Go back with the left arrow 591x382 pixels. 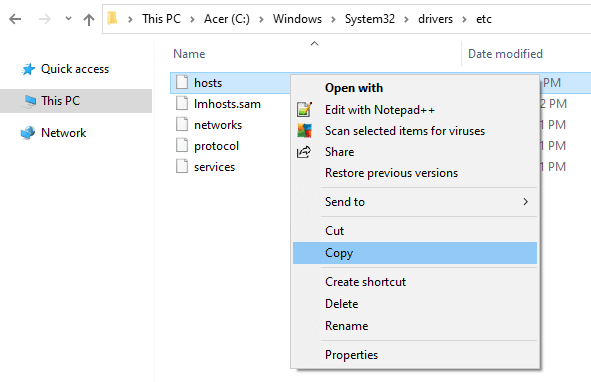(15, 19)
